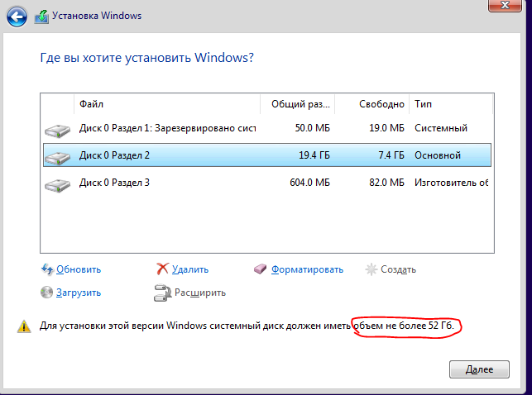
Task: Click the 19.0 МБ free space cell
Action: [386, 128]
